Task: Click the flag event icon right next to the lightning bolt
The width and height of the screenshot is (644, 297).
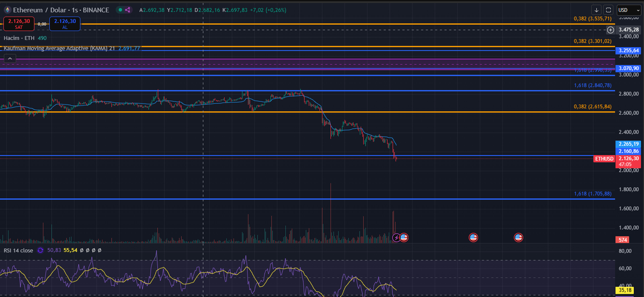Action: click(x=404, y=237)
